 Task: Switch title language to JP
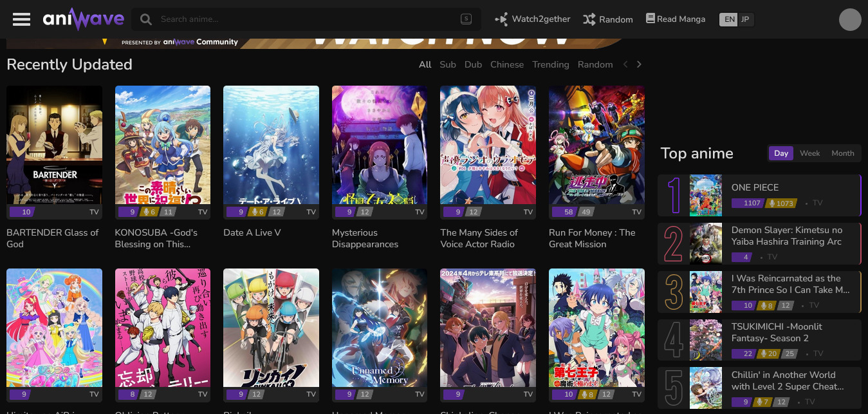click(x=745, y=19)
